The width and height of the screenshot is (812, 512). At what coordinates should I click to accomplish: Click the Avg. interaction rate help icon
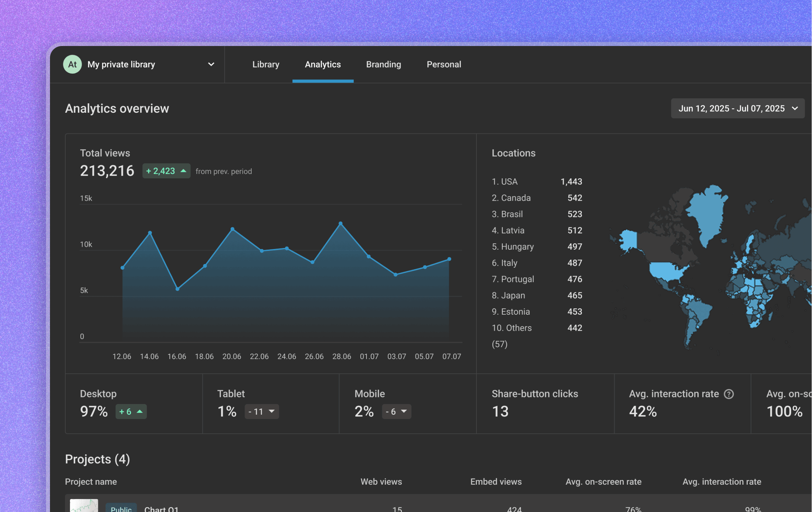coord(729,394)
